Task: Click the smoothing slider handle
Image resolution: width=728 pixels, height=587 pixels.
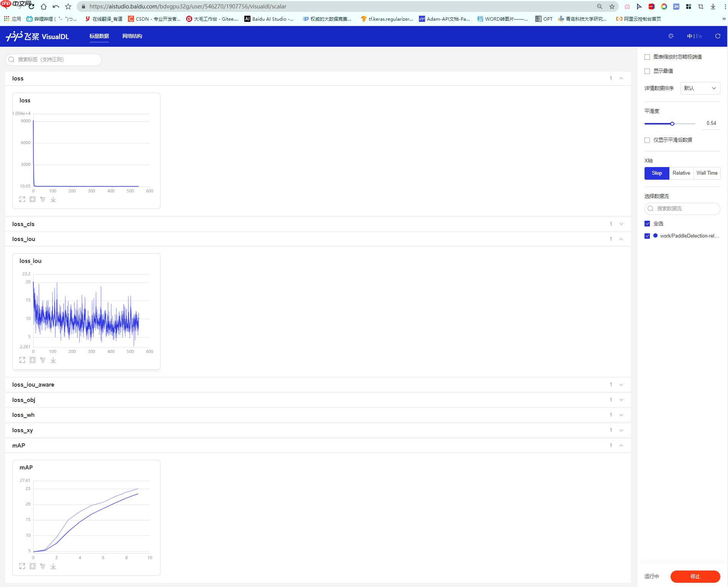Action: [672, 124]
